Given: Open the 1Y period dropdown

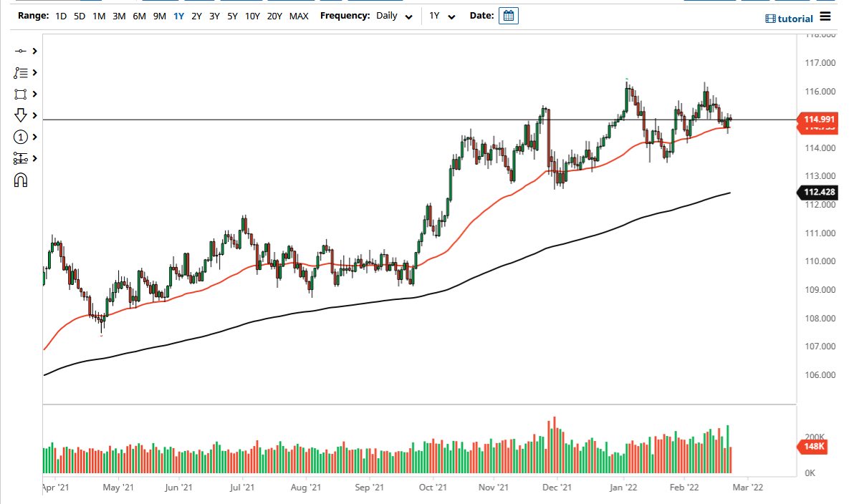Looking at the screenshot, I should tap(441, 15).
